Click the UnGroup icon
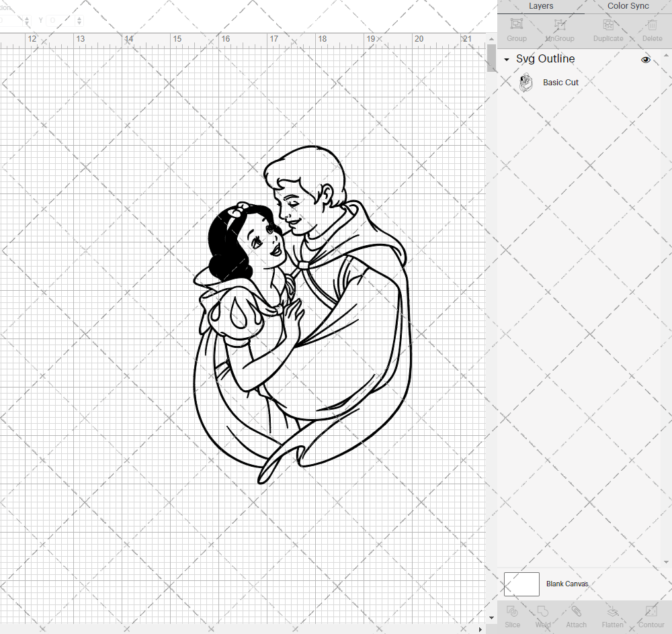The height and width of the screenshot is (634, 672). pos(559,24)
